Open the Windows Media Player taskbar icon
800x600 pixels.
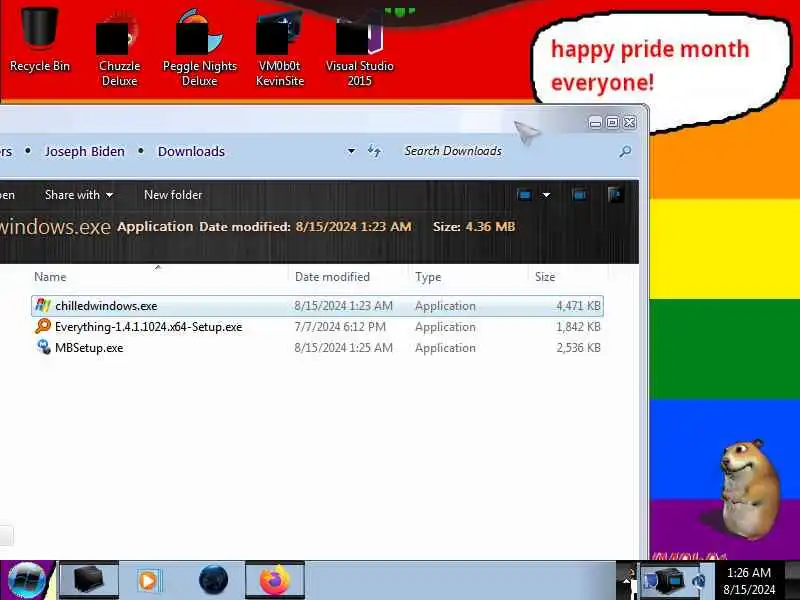pyautogui.click(x=148, y=581)
